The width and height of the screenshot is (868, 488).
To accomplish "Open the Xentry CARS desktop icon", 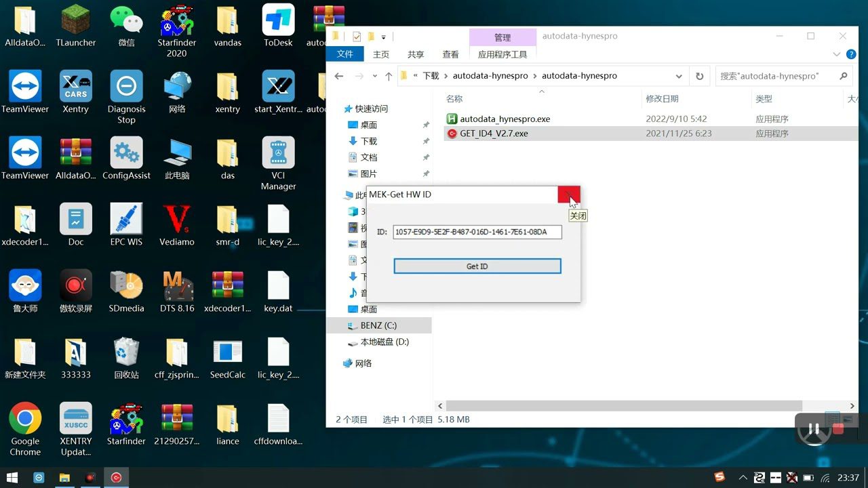I will (75, 92).
